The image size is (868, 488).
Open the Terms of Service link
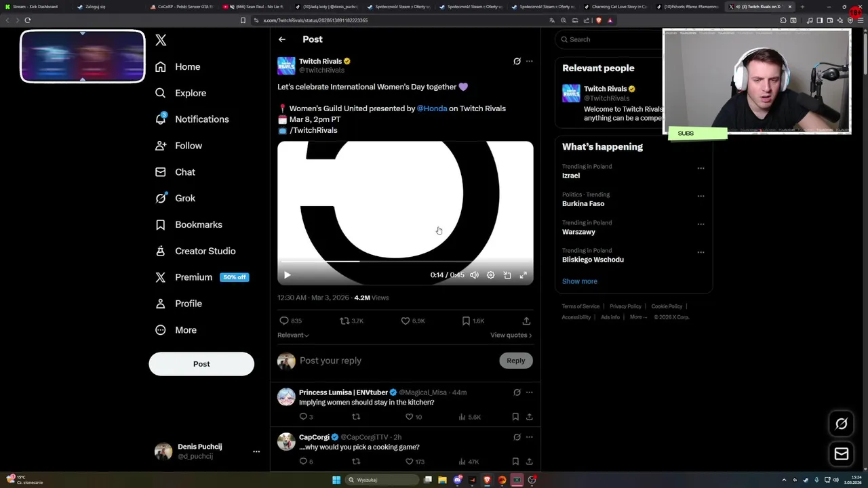pos(580,306)
